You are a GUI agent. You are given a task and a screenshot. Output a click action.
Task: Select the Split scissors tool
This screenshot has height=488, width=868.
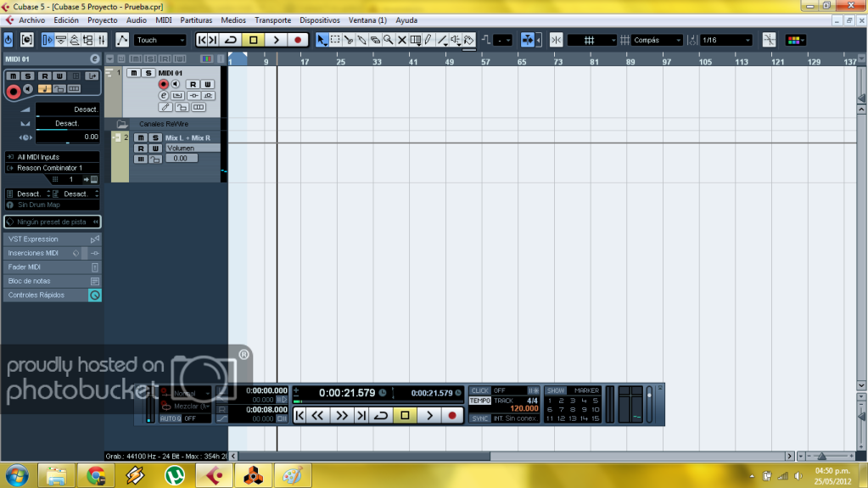pyautogui.click(x=348, y=40)
